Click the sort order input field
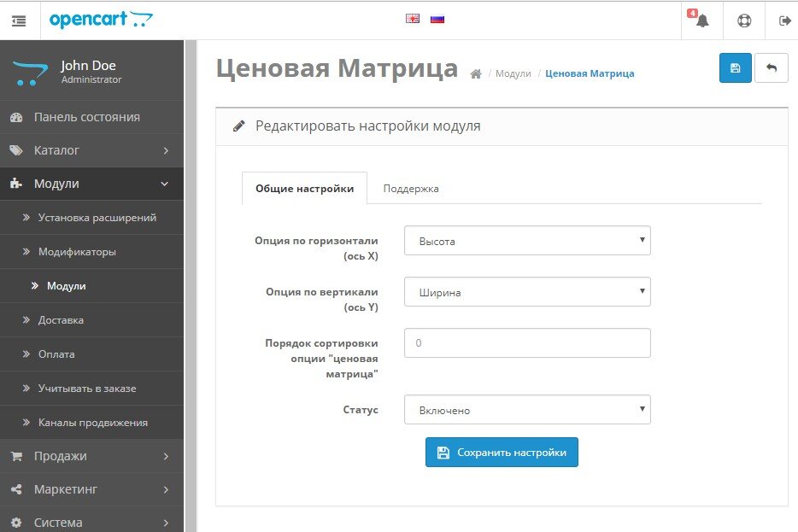This screenshot has width=798, height=532. point(527,343)
